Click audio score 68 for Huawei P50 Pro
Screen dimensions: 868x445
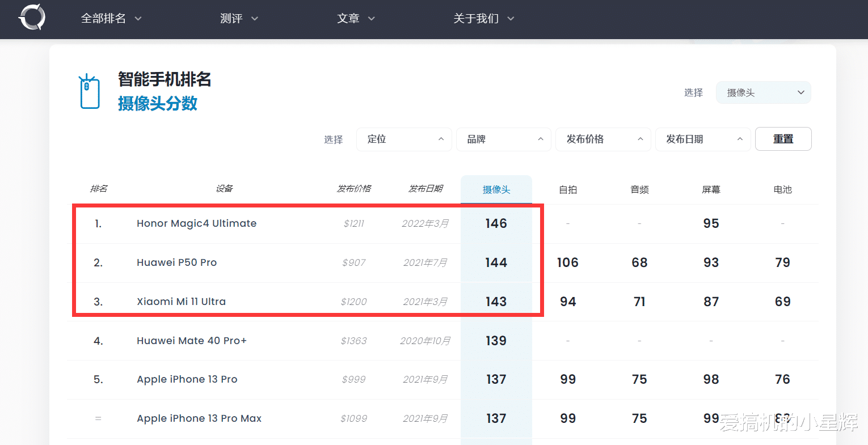[x=639, y=262]
